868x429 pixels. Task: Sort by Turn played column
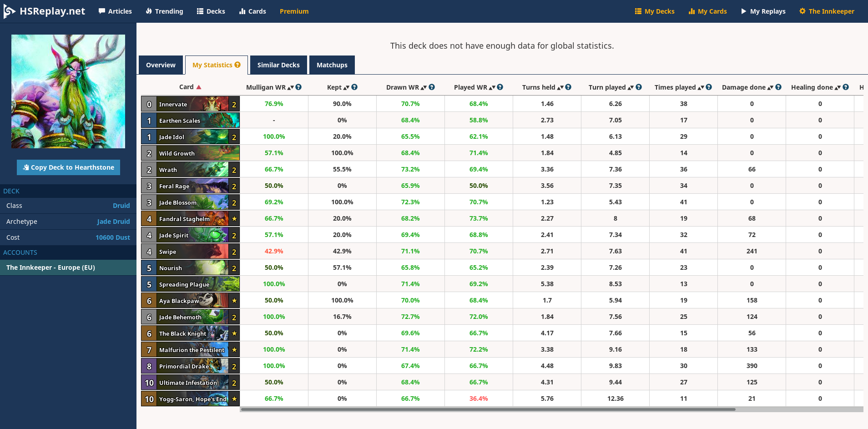click(611, 87)
